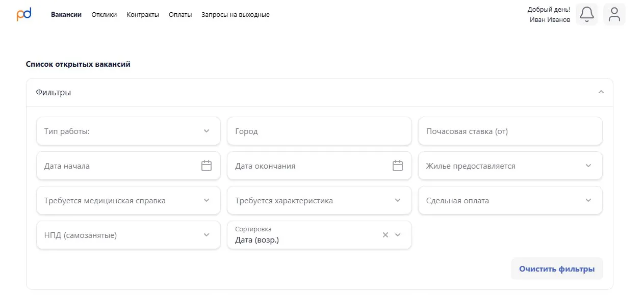Open Требуется медицинская справка dropdown

pos(207,200)
